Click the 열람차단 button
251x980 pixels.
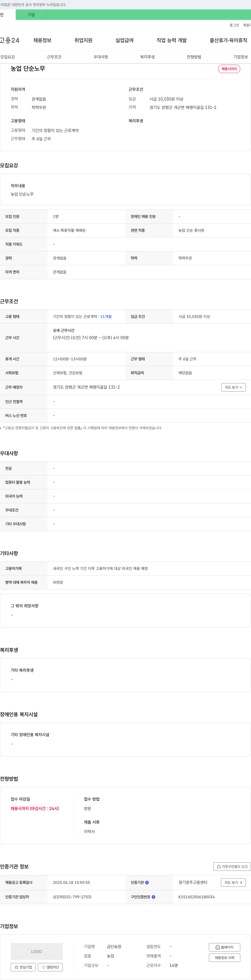pyautogui.click(x=50, y=967)
